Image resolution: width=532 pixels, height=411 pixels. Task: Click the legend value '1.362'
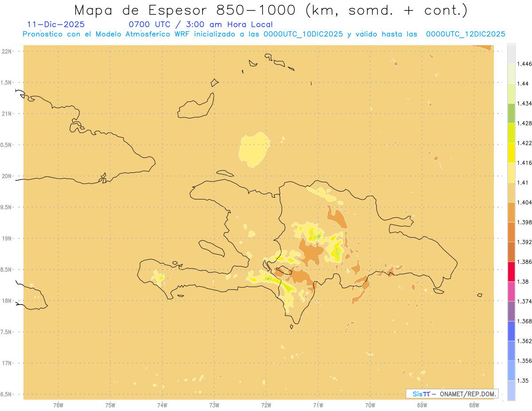point(524,341)
